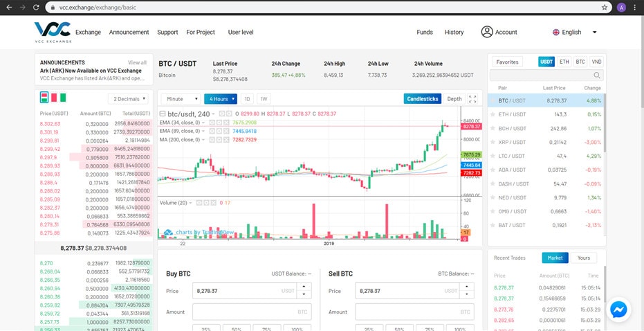Hide the Volume indicator

coord(199,203)
